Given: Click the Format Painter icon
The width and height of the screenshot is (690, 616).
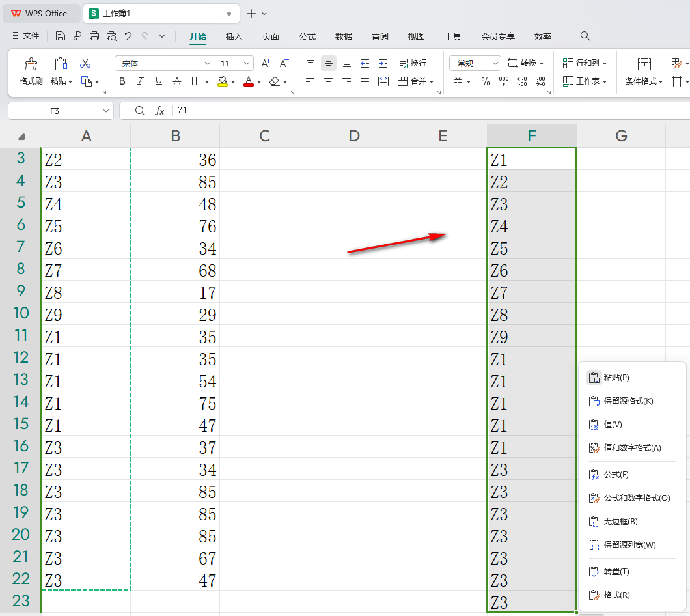Looking at the screenshot, I should click(x=31, y=64).
